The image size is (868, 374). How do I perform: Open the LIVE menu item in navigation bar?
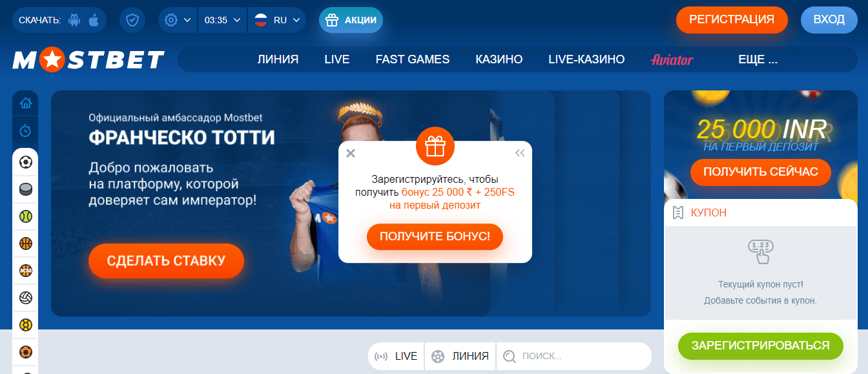(337, 59)
